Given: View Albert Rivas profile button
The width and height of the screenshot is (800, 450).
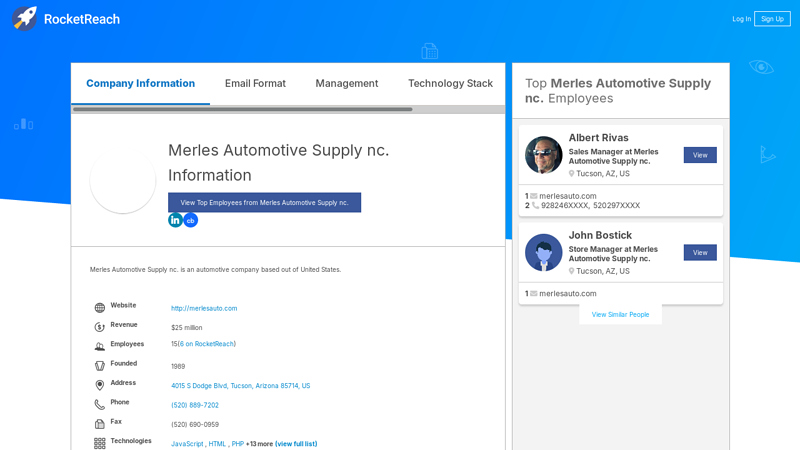Looking at the screenshot, I should tap(700, 155).
